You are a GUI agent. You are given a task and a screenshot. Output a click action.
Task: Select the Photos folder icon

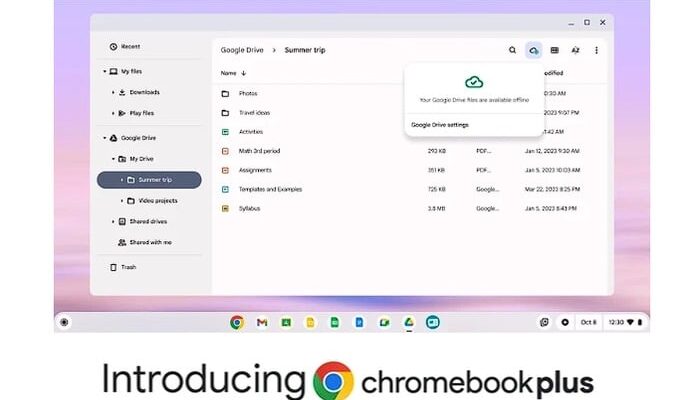tap(225, 94)
